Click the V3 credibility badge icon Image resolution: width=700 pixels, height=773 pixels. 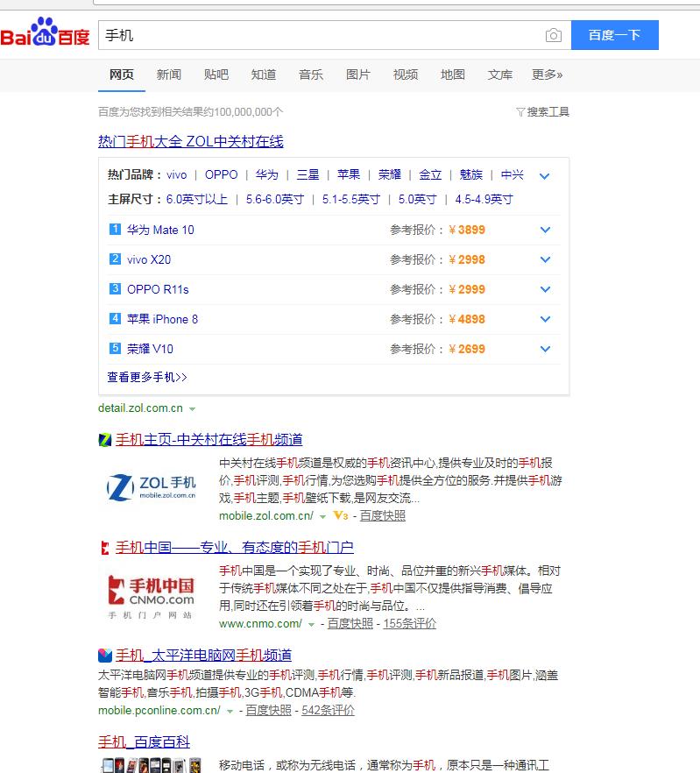(x=341, y=515)
